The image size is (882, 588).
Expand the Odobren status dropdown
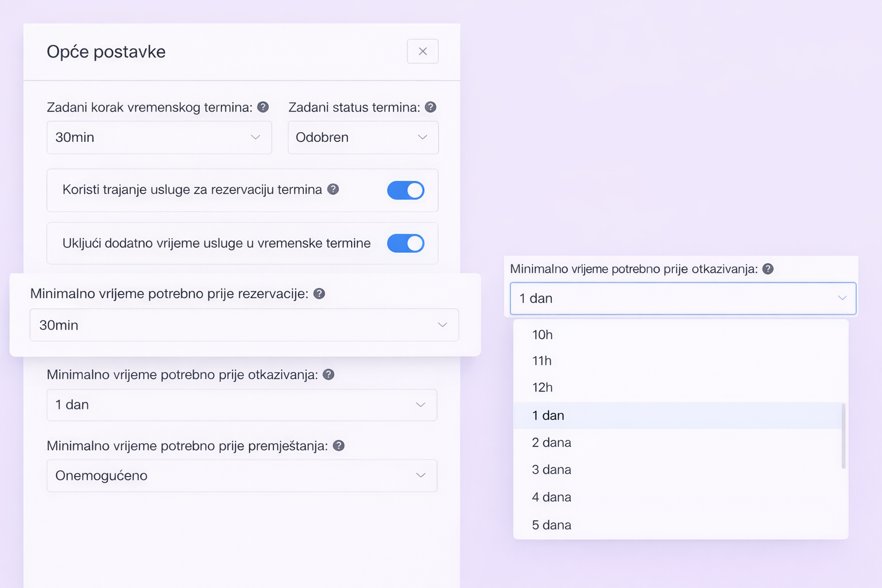click(x=363, y=137)
